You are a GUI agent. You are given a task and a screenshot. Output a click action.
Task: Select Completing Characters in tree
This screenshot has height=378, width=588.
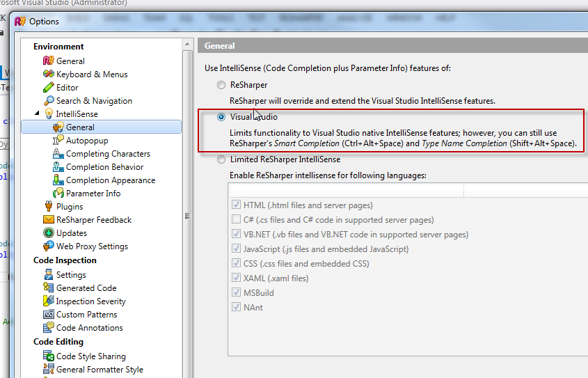pos(108,153)
